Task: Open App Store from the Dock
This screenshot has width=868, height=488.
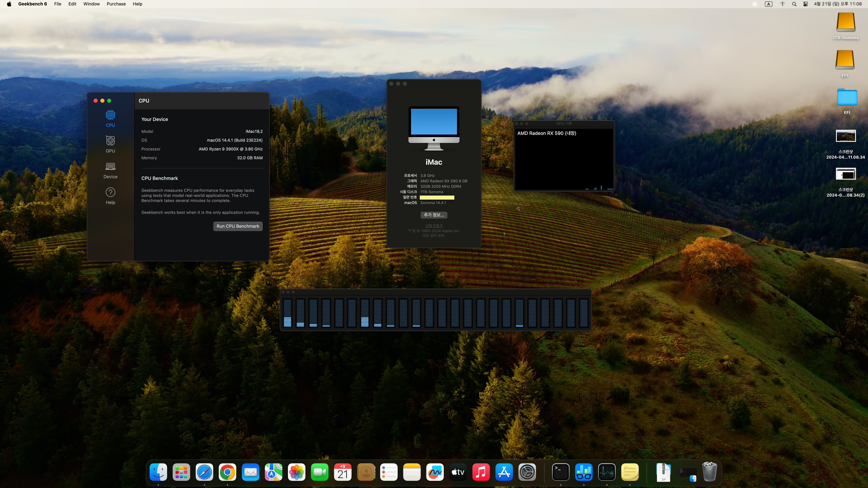Action: pos(504,472)
